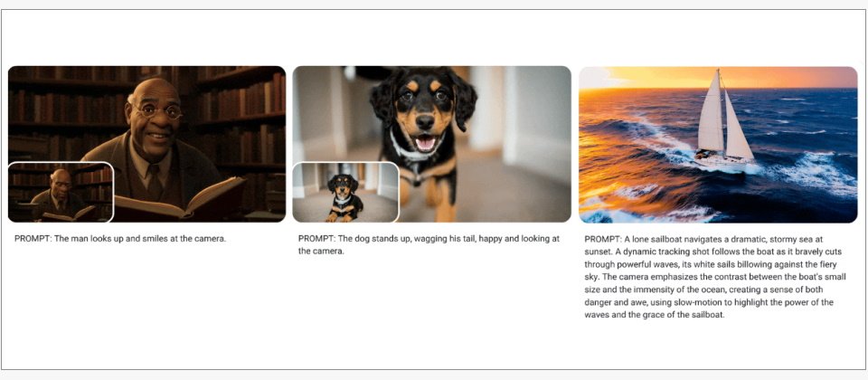This screenshot has width=868, height=380.
Task: Click the prompt text about the man smiling
Action: coord(120,239)
